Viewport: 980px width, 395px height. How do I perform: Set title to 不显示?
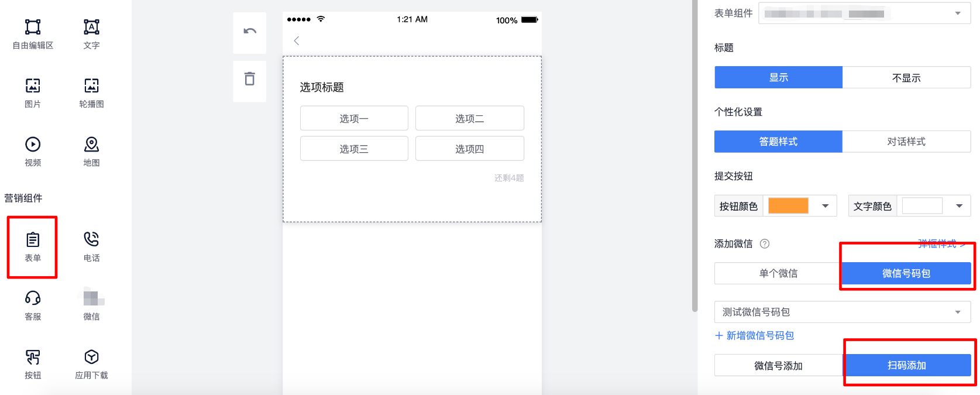point(906,77)
